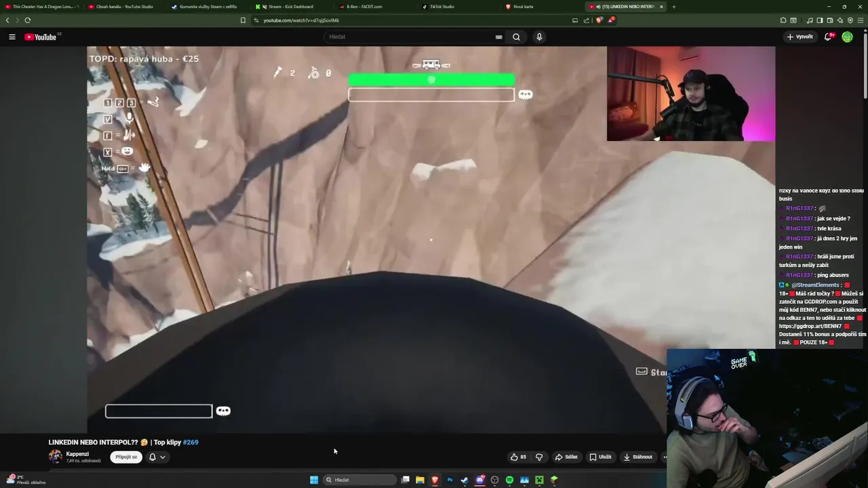868x488 pixels.
Task: Open Steam from taskbar
Action: pyautogui.click(x=465, y=480)
